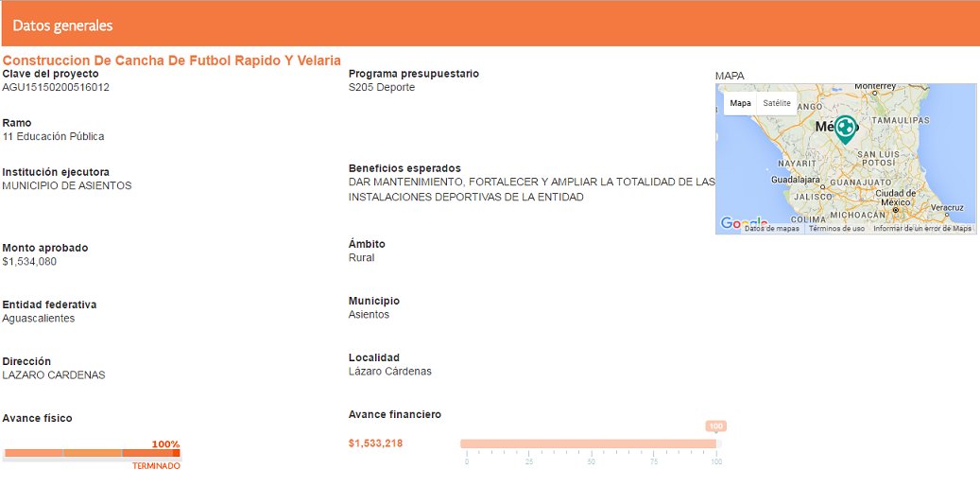Select the Rural ámbito value
Viewport: 980px width, 487px height.
pos(361,258)
